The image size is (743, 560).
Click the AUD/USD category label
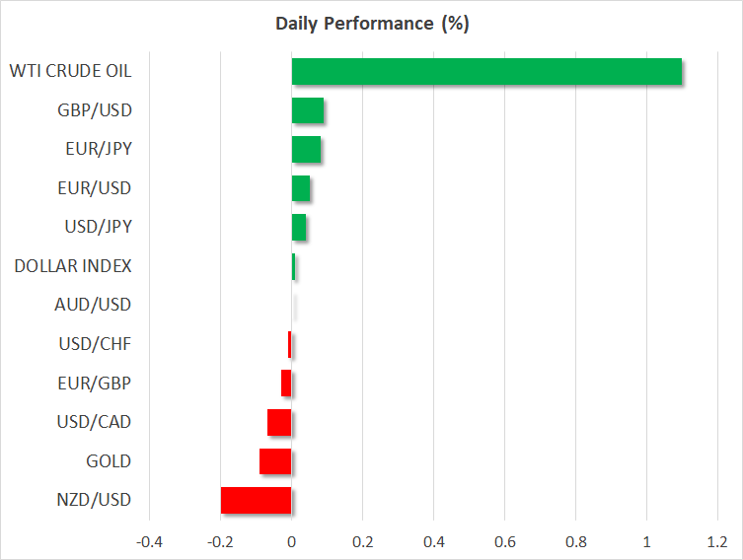[93, 305]
